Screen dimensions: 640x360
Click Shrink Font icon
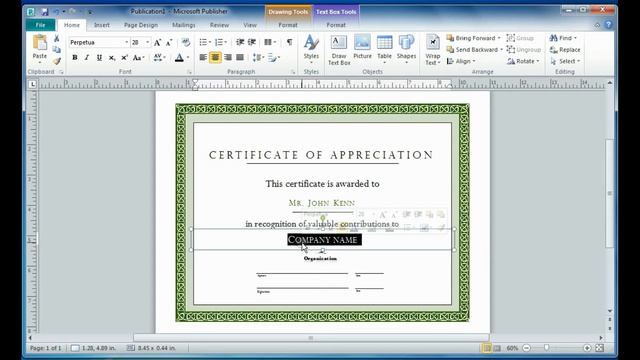point(169,42)
